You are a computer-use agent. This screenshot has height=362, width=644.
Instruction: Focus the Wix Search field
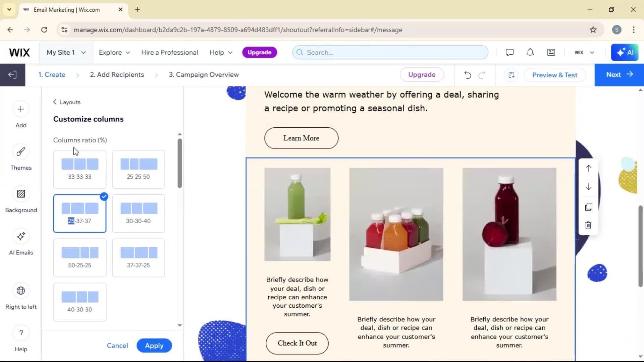pos(390,53)
